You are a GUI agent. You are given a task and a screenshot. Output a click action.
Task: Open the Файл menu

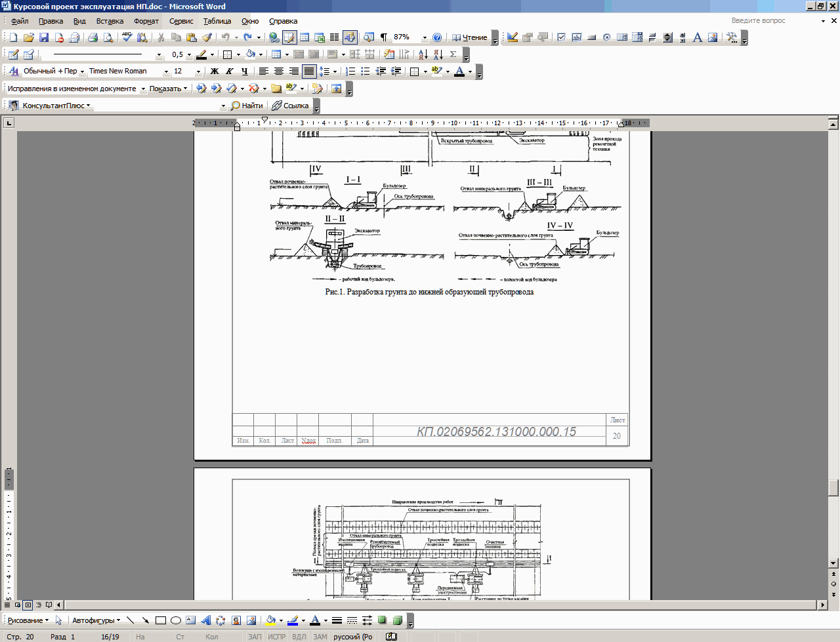click(x=20, y=21)
